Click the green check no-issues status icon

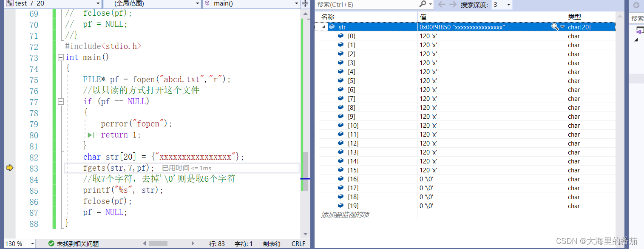pyautogui.click(x=51, y=243)
